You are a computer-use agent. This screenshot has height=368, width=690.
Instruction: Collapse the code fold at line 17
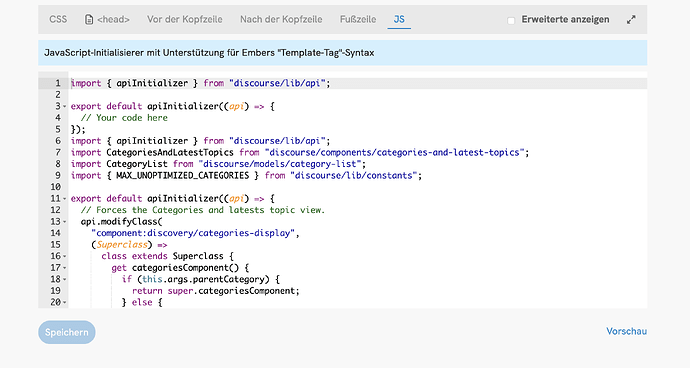tap(65, 268)
